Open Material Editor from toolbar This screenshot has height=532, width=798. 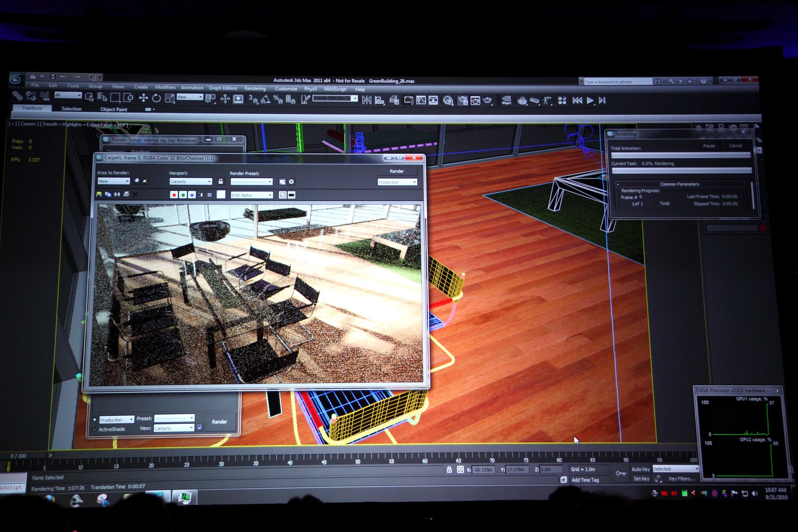pyautogui.click(x=448, y=101)
